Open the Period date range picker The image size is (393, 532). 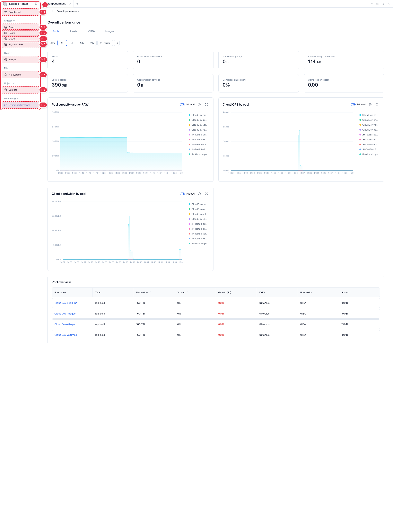[x=105, y=43]
